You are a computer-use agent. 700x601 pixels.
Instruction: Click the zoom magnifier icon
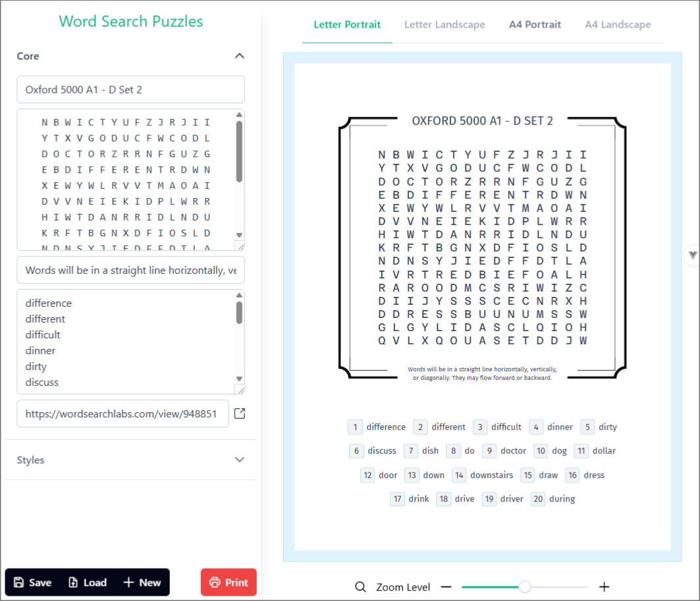[x=360, y=587]
